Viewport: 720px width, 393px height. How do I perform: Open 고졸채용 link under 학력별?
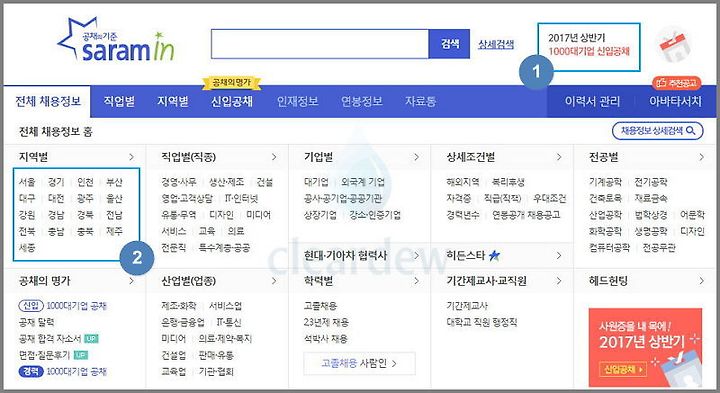tap(320, 306)
